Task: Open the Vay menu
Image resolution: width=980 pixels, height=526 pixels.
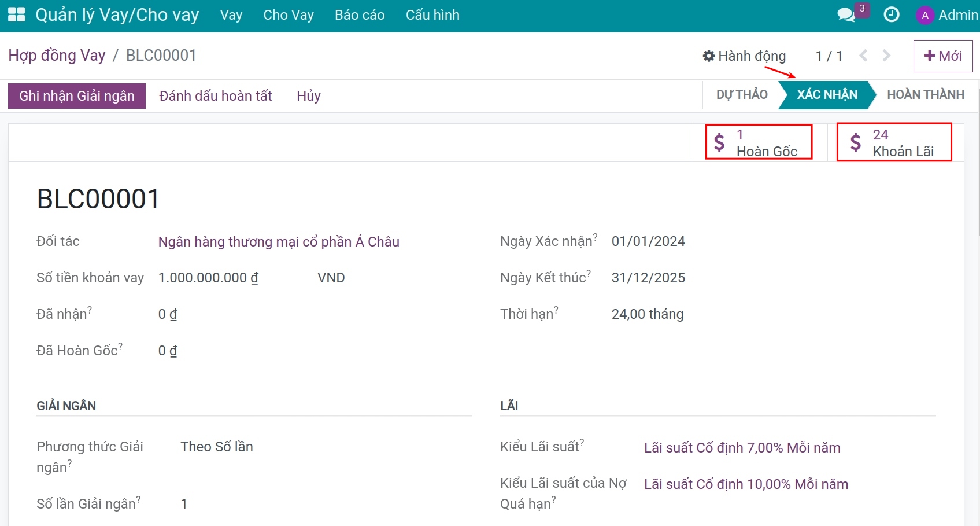Action: [231, 15]
